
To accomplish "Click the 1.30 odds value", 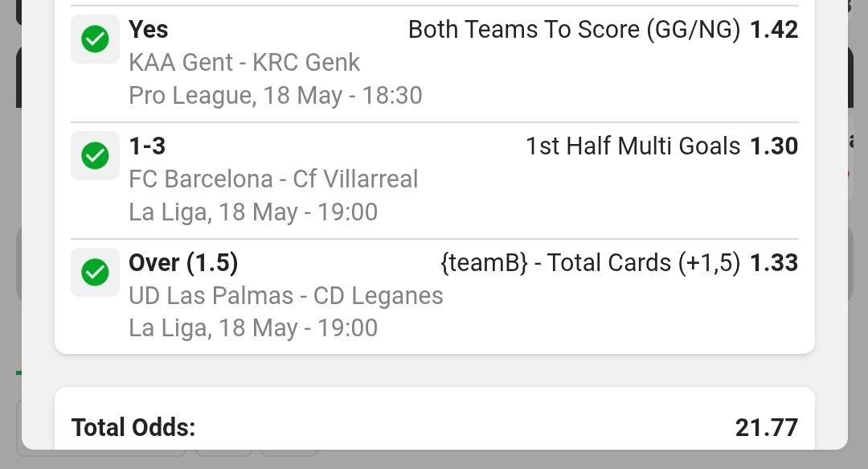I will [x=773, y=146].
